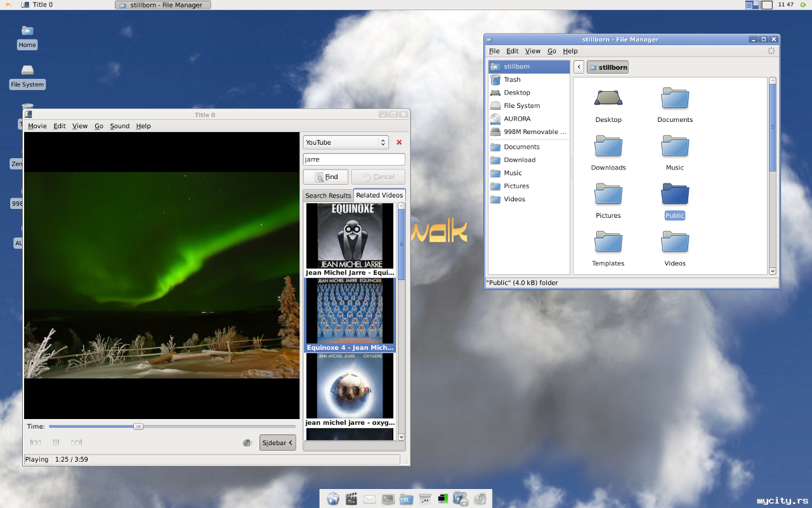Click the video list scroll-down arrow
Image resolution: width=812 pixels, height=508 pixels.
coord(402,437)
